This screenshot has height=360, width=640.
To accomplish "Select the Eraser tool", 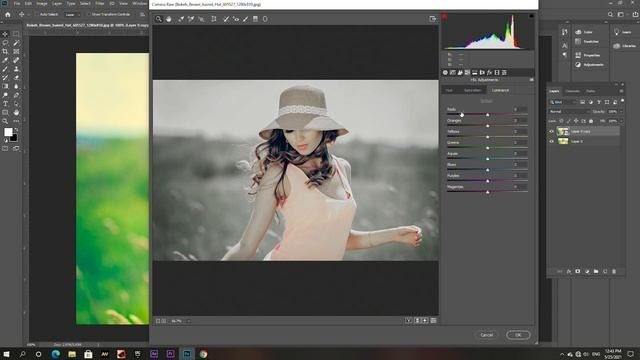I will pyautogui.click(x=16, y=78).
